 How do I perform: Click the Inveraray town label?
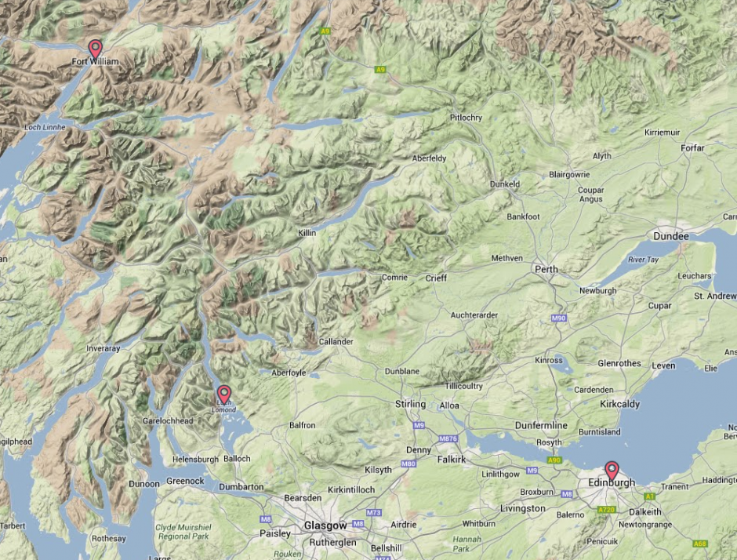103,348
